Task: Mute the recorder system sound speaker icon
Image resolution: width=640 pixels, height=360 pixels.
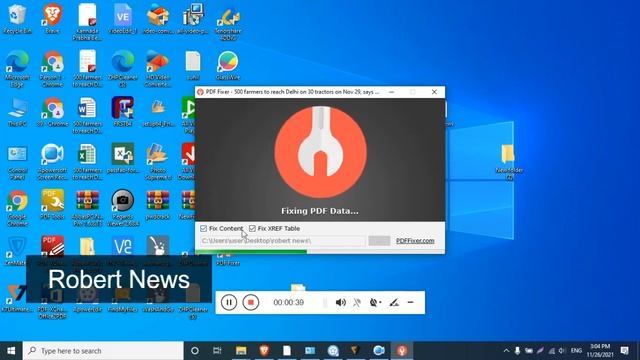Action: tap(340, 302)
